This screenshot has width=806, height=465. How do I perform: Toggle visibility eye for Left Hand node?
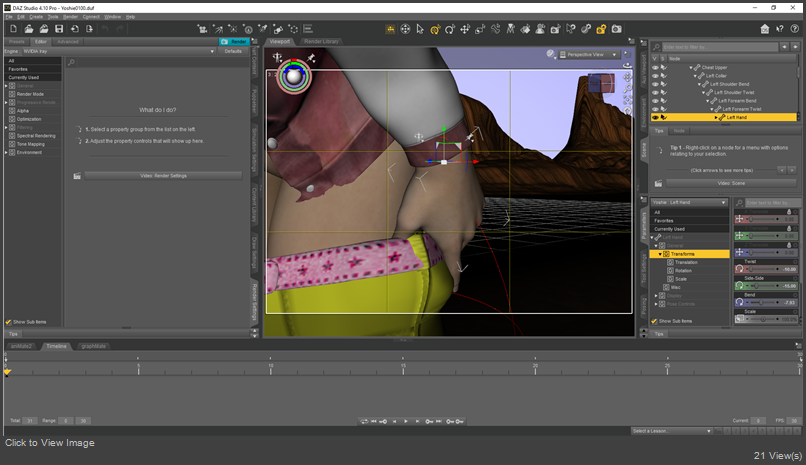click(x=655, y=118)
